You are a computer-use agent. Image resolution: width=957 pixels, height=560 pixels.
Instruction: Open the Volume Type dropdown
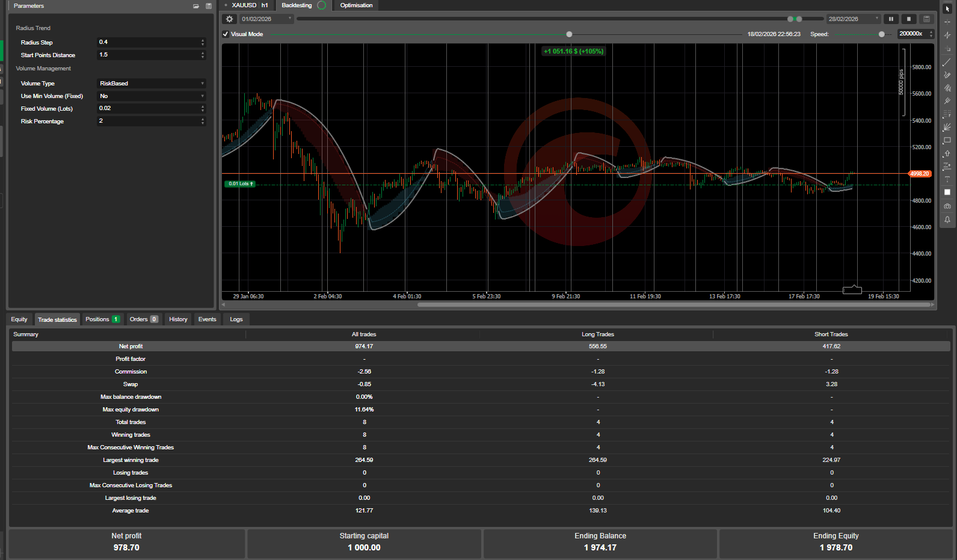click(152, 84)
